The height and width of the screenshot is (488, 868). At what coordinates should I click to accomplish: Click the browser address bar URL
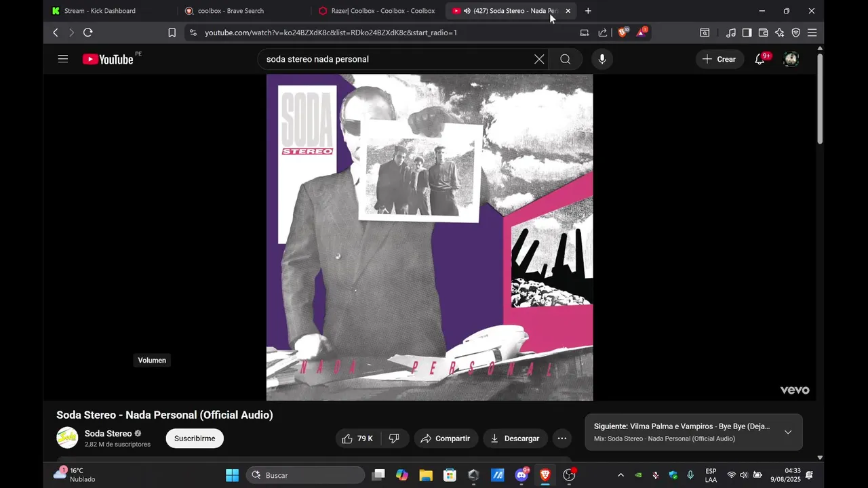[331, 33]
